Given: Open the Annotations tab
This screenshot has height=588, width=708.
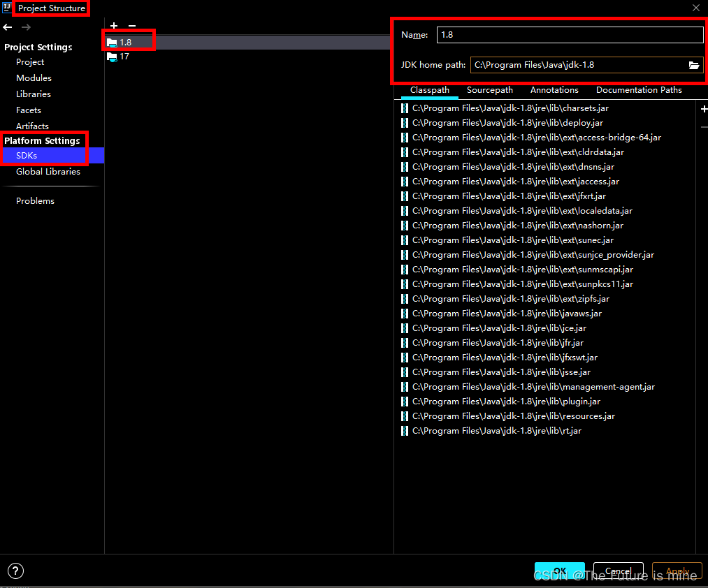Looking at the screenshot, I should coord(554,90).
